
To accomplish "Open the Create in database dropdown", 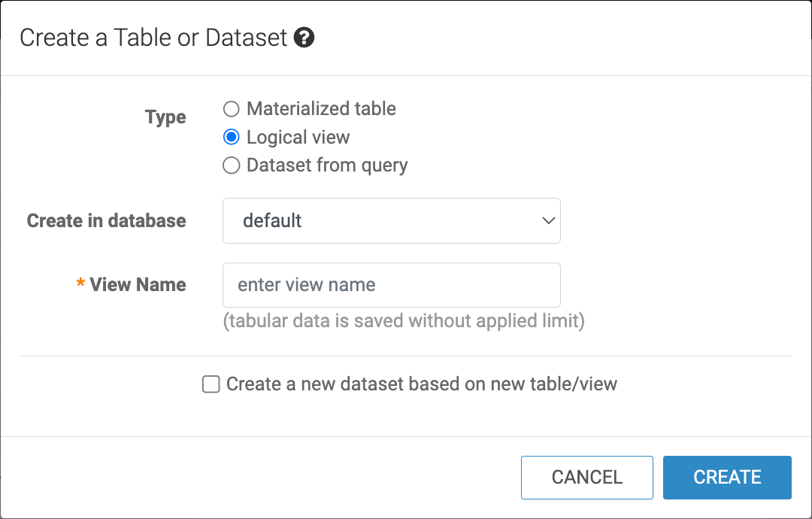I will (391, 221).
